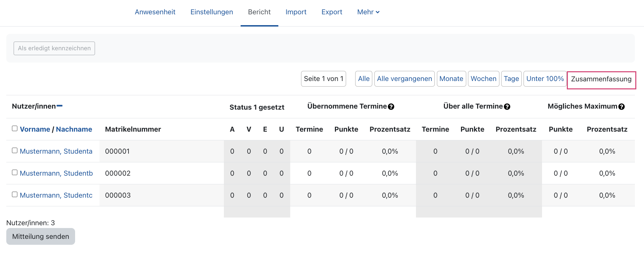Image resolution: width=644 pixels, height=257 pixels.
Task: Tick the checkbox for Mustermann, Studentc
Action: click(x=15, y=194)
